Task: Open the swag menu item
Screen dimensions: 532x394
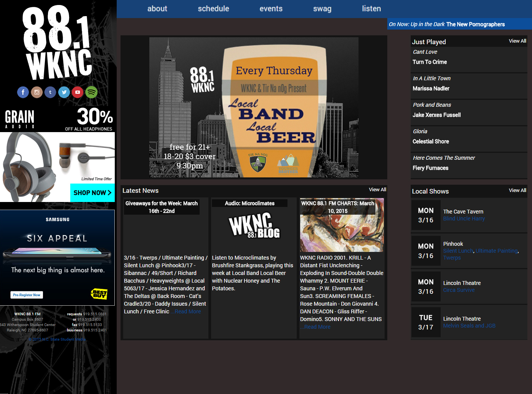Action: click(322, 8)
